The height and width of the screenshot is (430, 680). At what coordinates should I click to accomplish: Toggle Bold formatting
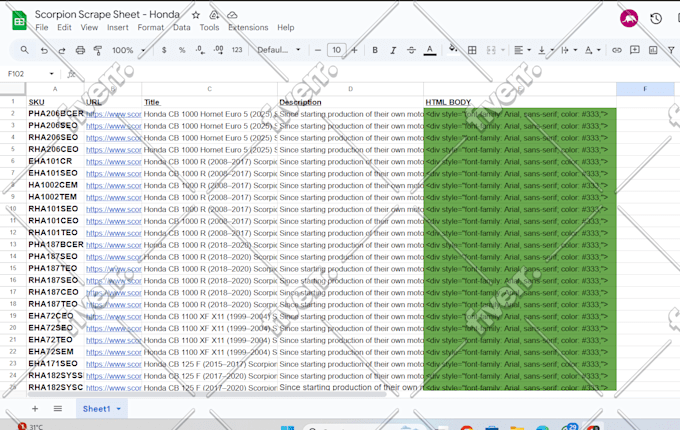pyautogui.click(x=375, y=50)
